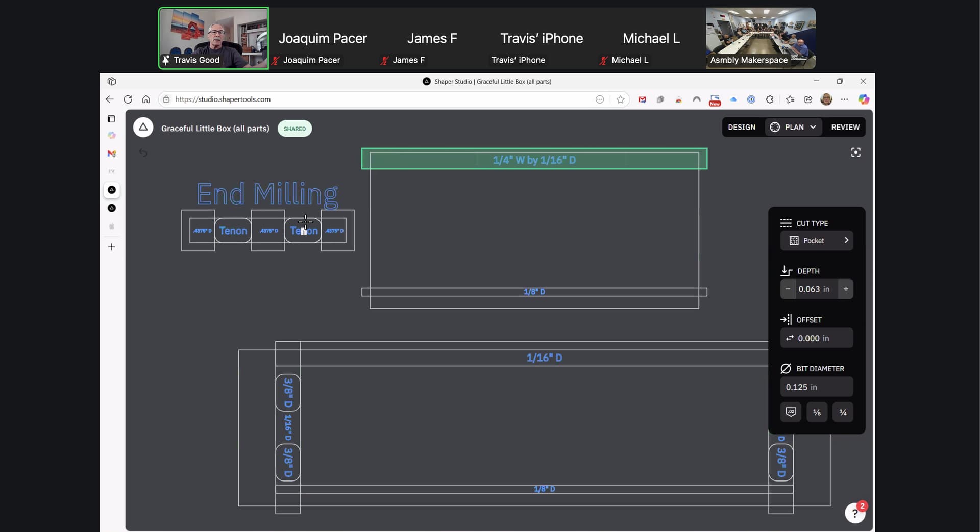Click the project name Graceful Little Box
This screenshot has width=980, height=532.
pos(215,129)
